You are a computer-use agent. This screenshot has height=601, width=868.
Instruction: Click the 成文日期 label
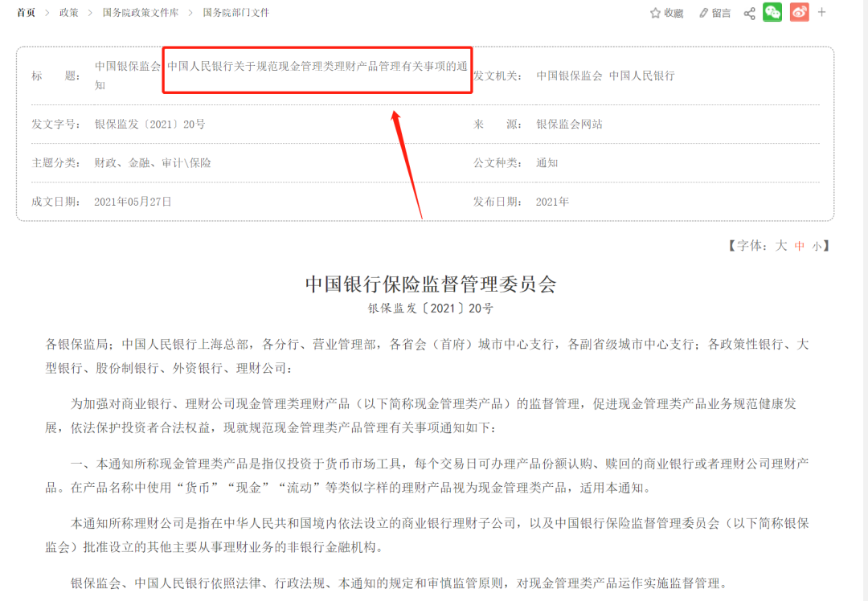tap(56, 202)
